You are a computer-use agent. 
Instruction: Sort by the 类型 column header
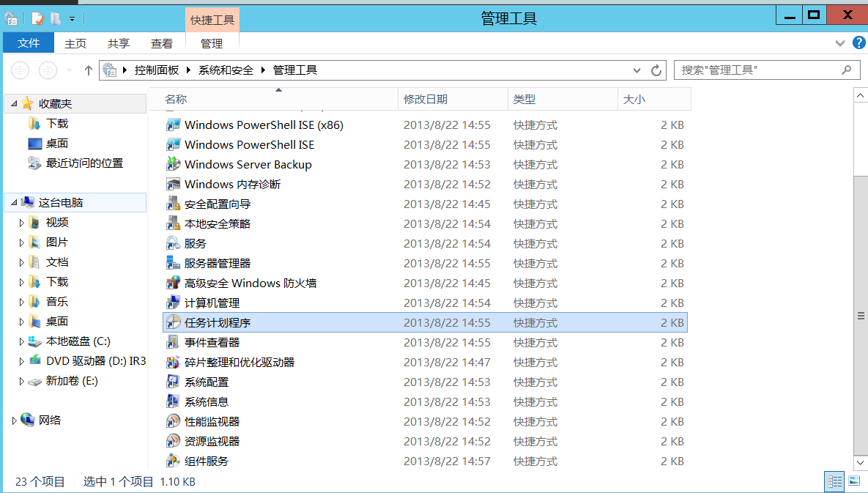[x=563, y=100]
